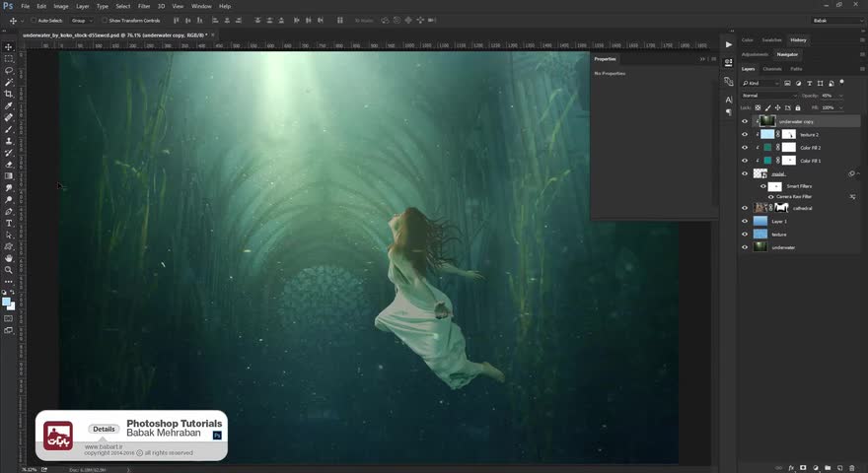The height and width of the screenshot is (473, 868).
Task: Click the new layer icon at panel bottom
Action: tap(837, 467)
